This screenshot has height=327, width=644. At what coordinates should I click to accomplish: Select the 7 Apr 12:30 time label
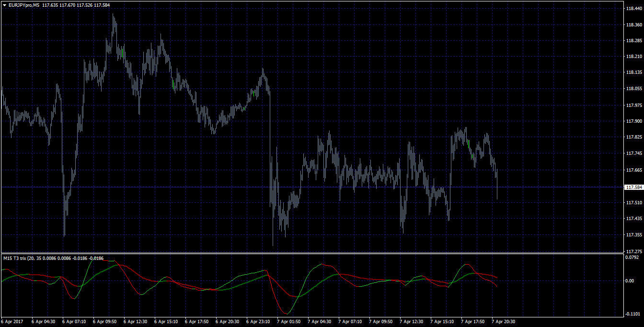point(411,322)
